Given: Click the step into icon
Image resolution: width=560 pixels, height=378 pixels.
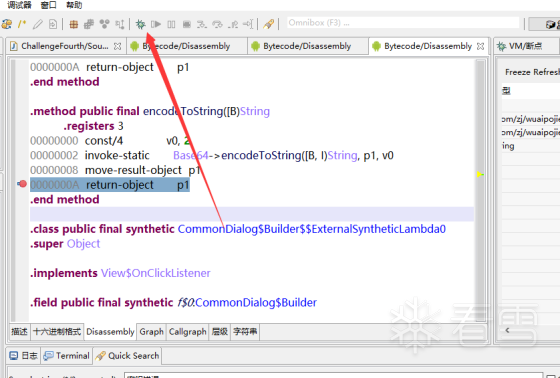Looking at the screenshot, I should [x=202, y=24].
